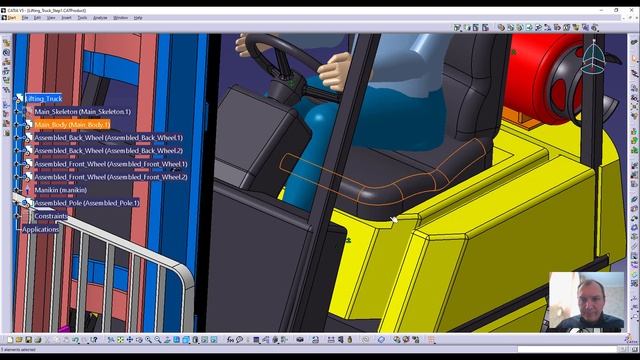Expand the Constraints tree node
The height and width of the screenshot is (360, 640).
click(17, 216)
